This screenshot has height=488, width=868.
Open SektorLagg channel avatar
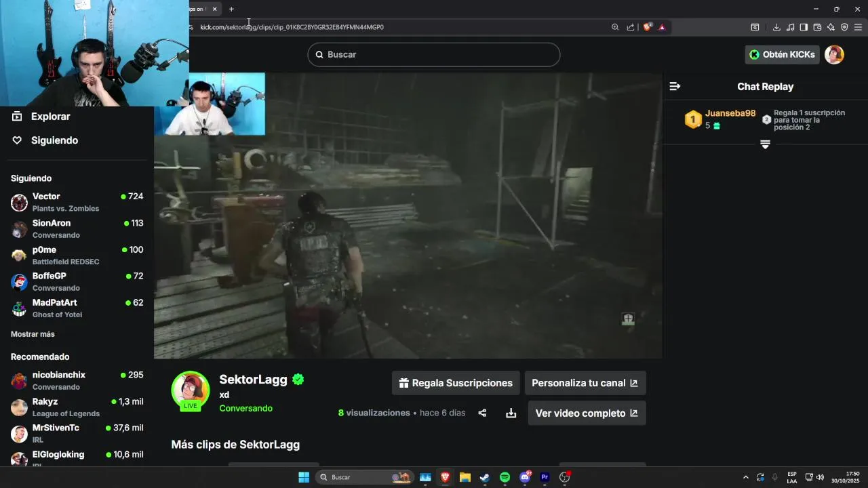pos(191,390)
